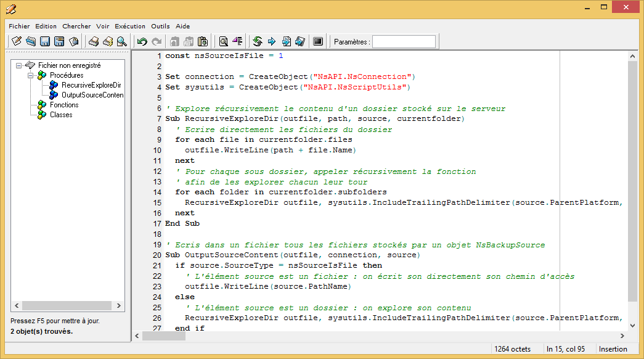
Task: Select the Fonctions node in the tree
Action: point(64,105)
